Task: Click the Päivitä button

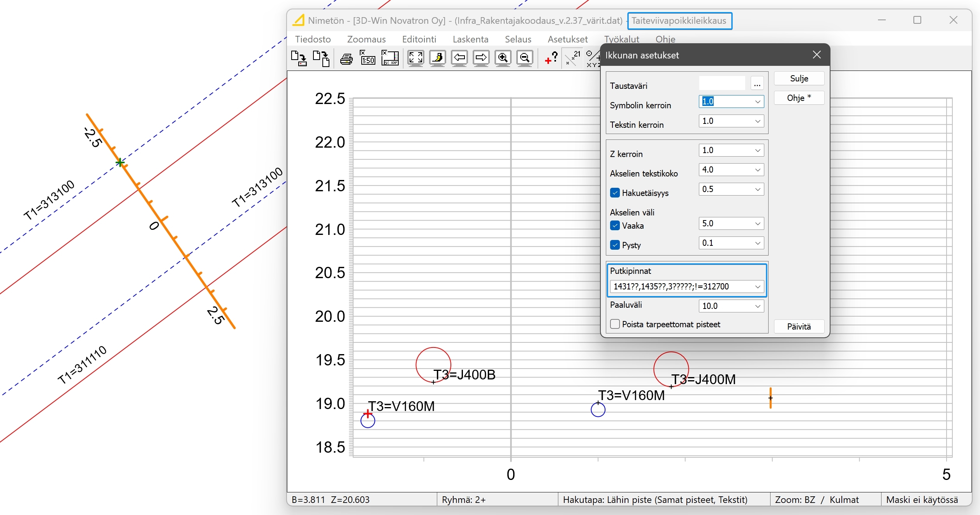Action: click(799, 326)
